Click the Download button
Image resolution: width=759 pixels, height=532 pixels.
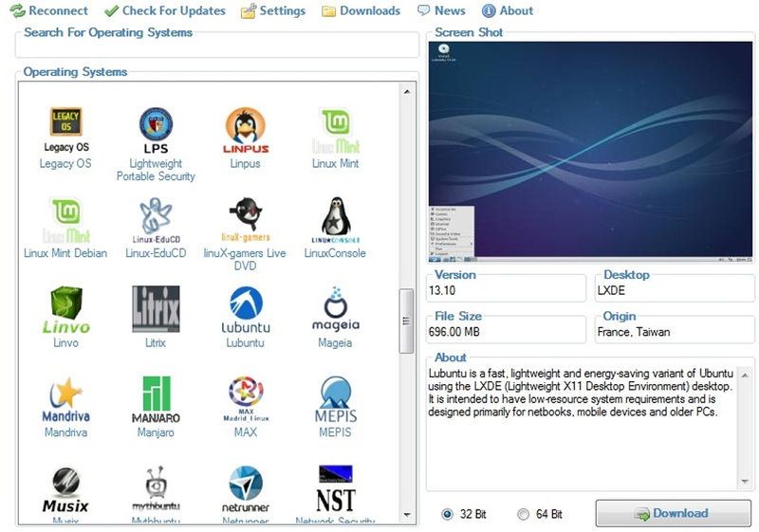674,513
